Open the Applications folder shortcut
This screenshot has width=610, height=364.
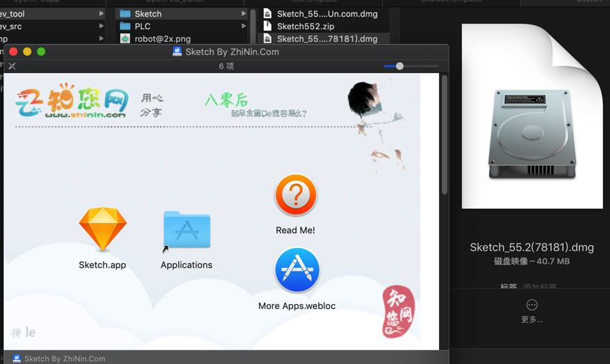point(187,230)
